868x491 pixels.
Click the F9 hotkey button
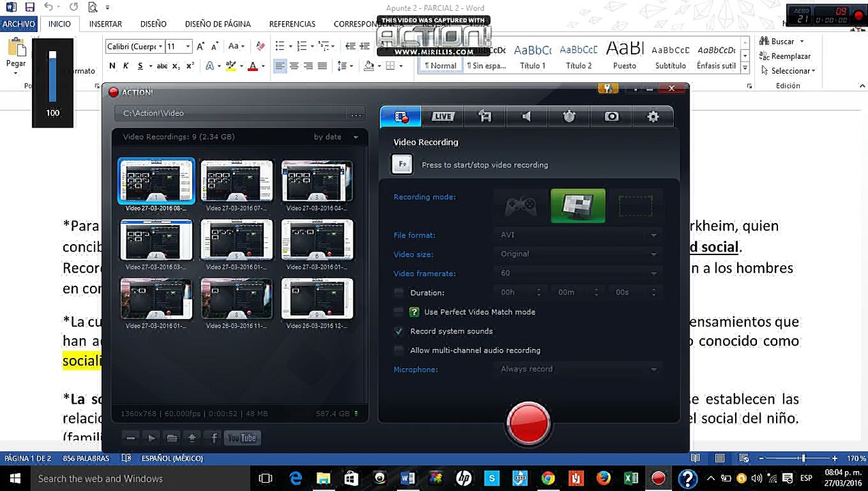coord(402,164)
